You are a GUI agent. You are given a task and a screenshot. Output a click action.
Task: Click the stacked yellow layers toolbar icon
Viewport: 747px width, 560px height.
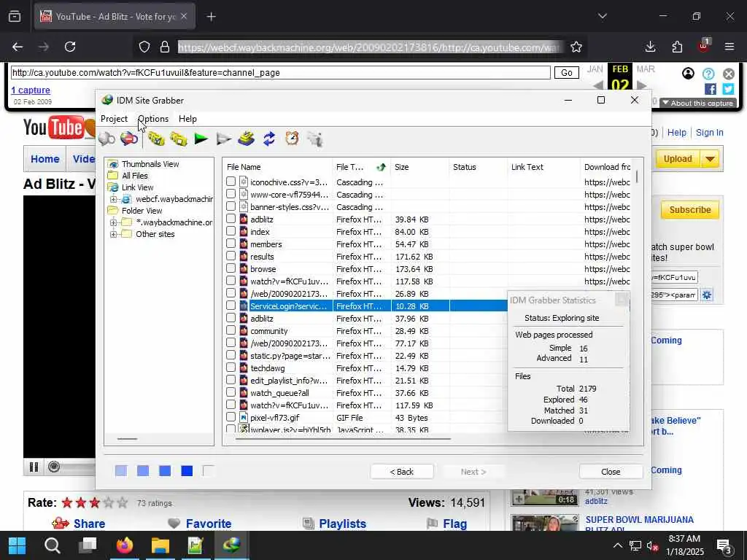pyautogui.click(x=247, y=139)
